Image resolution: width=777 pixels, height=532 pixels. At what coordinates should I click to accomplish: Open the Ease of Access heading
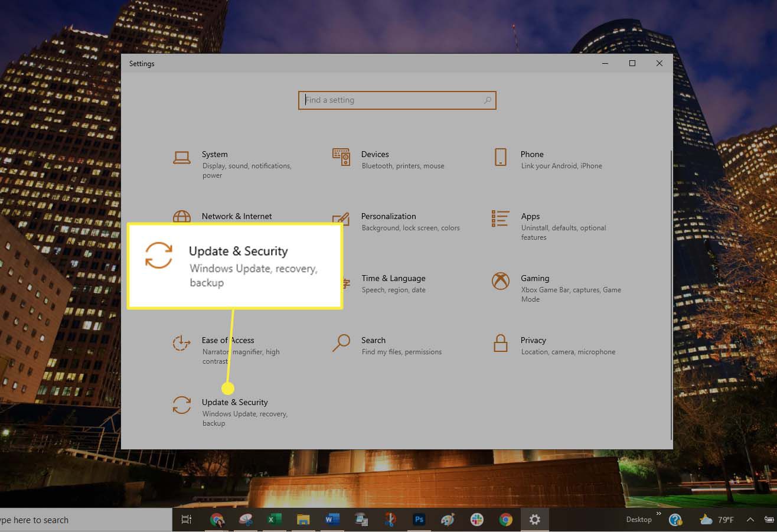(x=228, y=340)
